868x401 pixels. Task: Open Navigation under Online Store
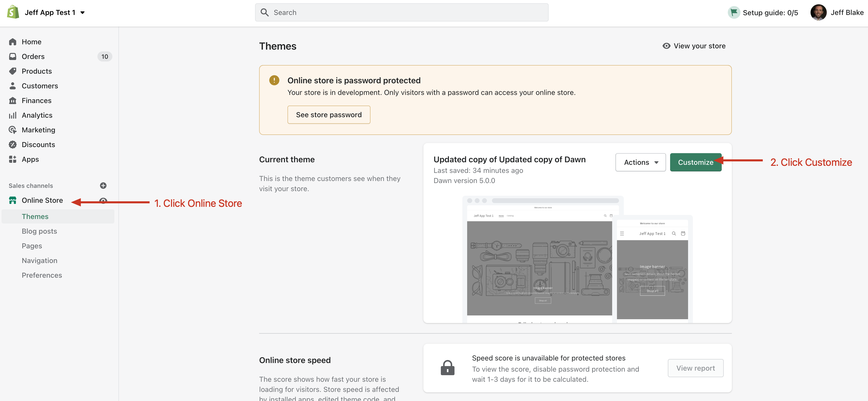tap(39, 260)
